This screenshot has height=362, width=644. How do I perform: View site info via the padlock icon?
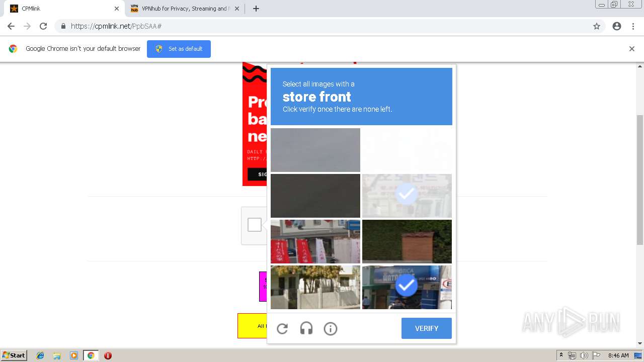[x=63, y=26]
